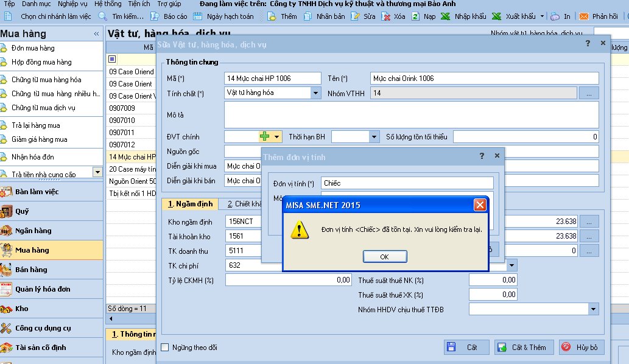Open Giảm giá hàng mua
This screenshot has width=629, height=364.
click(x=40, y=139)
